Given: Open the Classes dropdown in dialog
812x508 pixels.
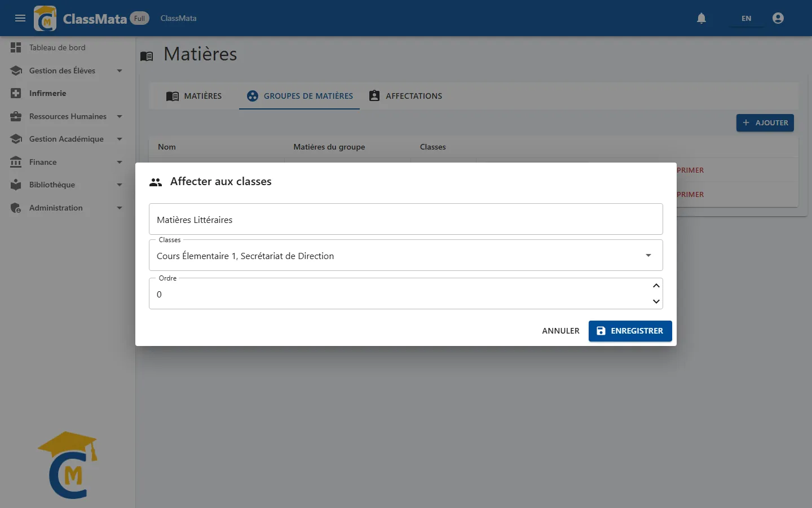Looking at the screenshot, I should pyautogui.click(x=405, y=256).
